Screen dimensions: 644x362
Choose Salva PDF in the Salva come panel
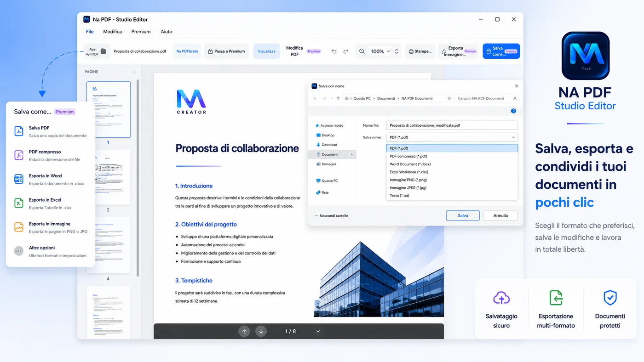pos(51,131)
